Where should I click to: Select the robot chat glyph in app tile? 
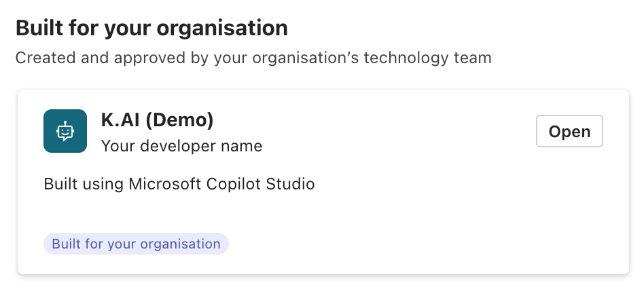click(x=65, y=131)
